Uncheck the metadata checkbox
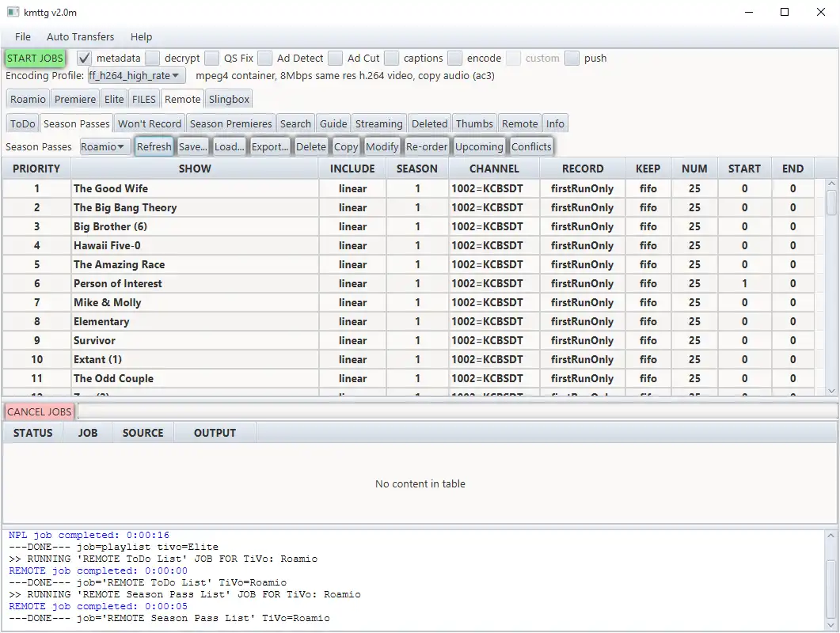The image size is (840, 633). point(85,58)
